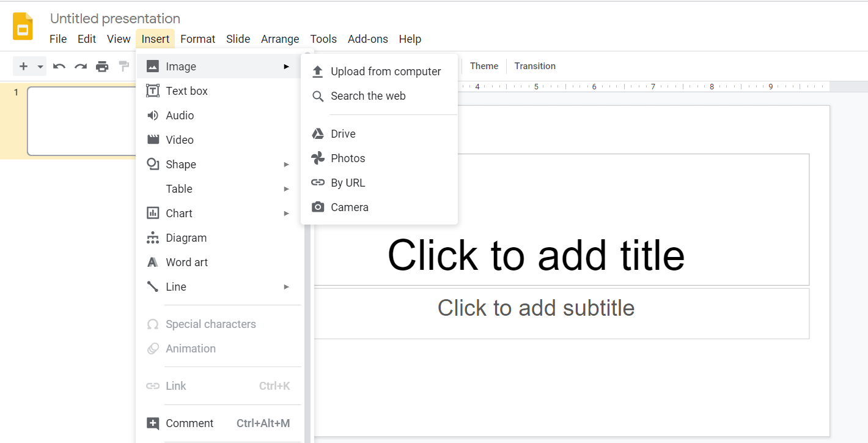Click the Google Drive triangle icon
This screenshot has width=868, height=443.
click(x=318, y=133)
